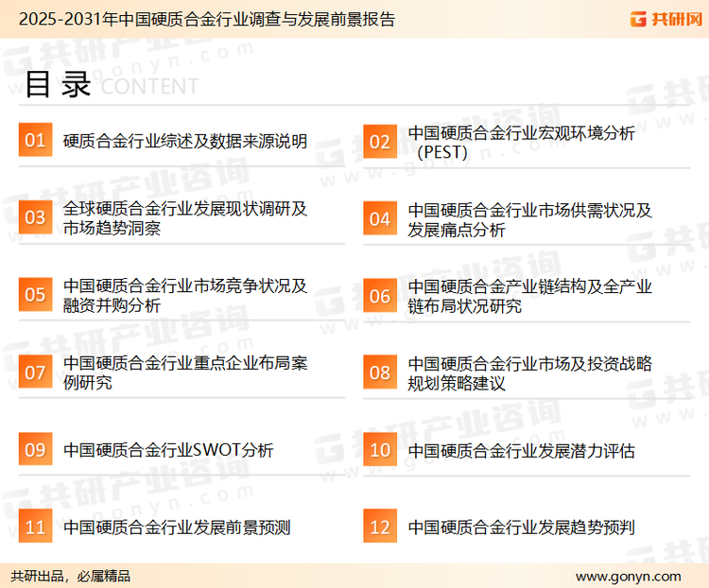Image resolution: width=709 pixels, height=588 pixels.
Task: Open chapter 中国硬质合金行业市场及投资战略规划策略建议
Action: [x=530, y=373]
